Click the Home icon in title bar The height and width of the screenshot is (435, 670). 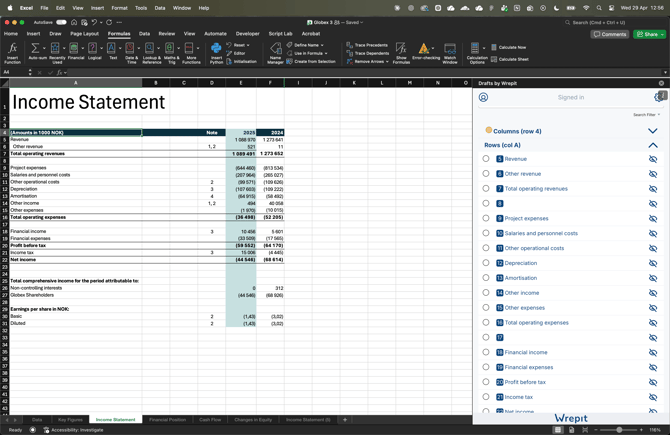(x=74, y=22)
